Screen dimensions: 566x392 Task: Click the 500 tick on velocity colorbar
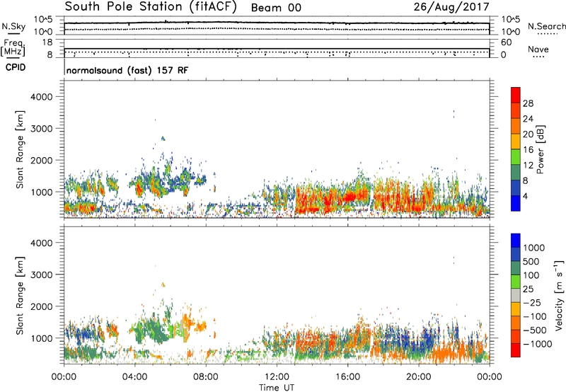(531, 261)
